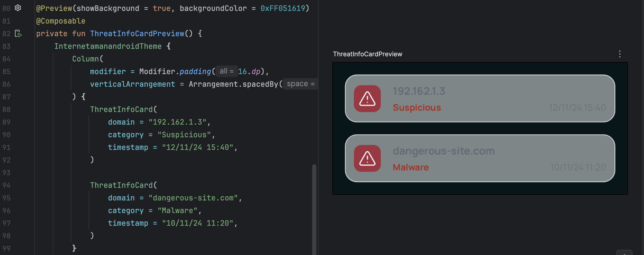644x255 pixels.
Task: Click the @Composable annotation on line 81
Action: click(x=61, y=21)
